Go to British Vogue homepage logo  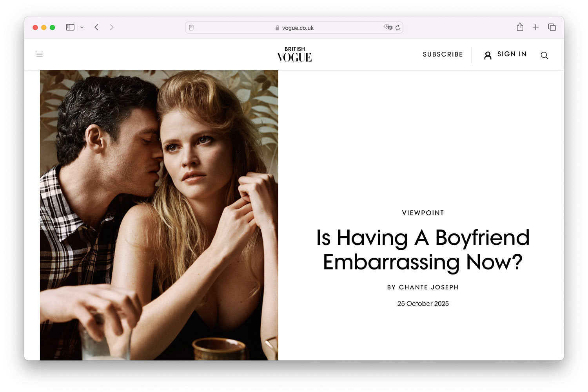click(294, 54)
